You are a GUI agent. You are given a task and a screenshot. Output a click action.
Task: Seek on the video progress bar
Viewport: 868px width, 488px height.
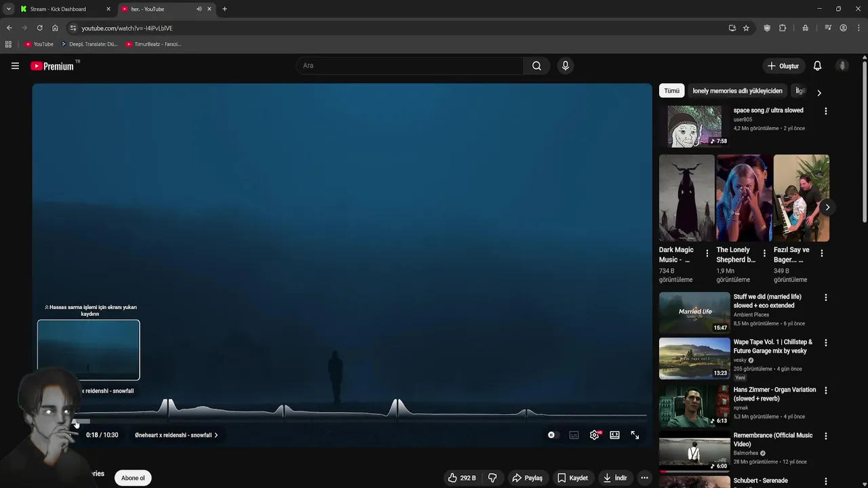(342, 421)
